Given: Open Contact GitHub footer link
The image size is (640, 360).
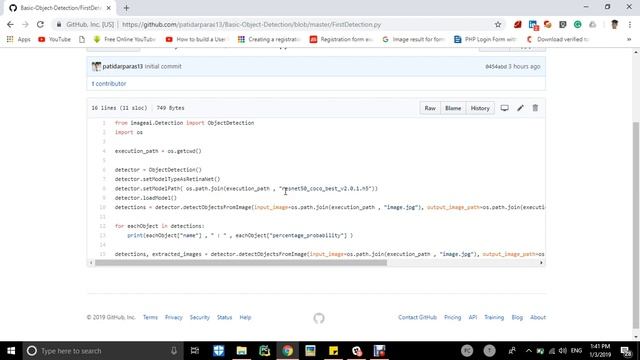Looking at the screenshot, I should click(418, 317).
